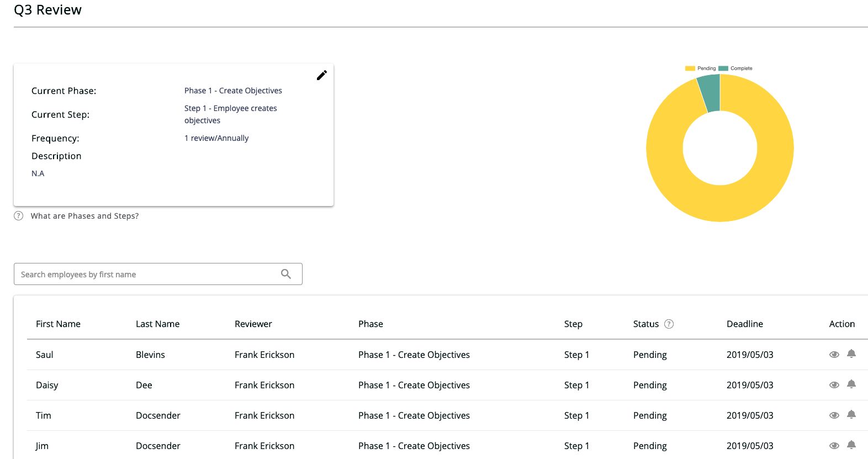Select the Saul first name cell
This screenshot has width=868, height=459.
(x=45, y=355)
